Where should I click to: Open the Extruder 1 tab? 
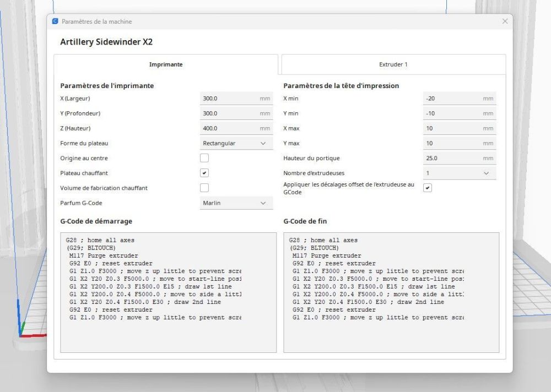pos(393,64)
